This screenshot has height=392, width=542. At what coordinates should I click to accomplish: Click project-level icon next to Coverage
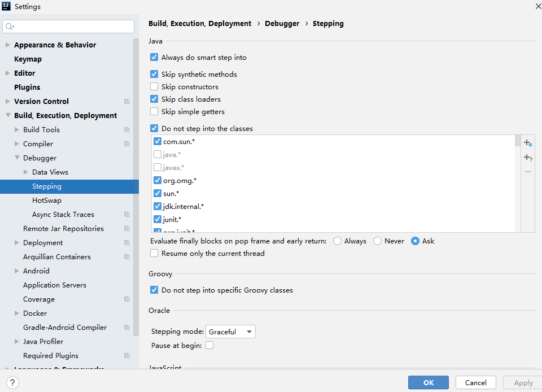(x=126, y=299)
